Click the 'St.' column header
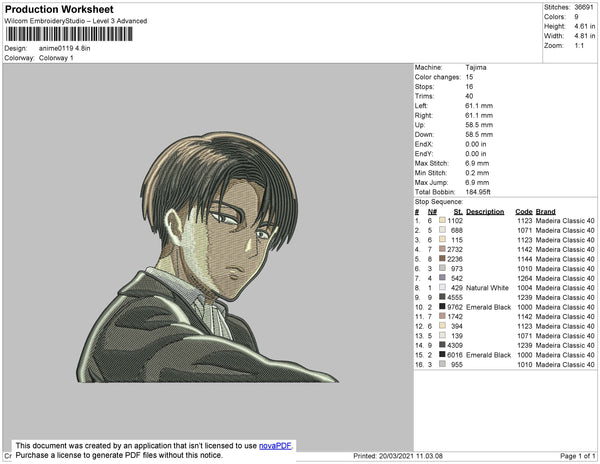The height and width of the screenshot is (464, 600). (x=458, y=212)
